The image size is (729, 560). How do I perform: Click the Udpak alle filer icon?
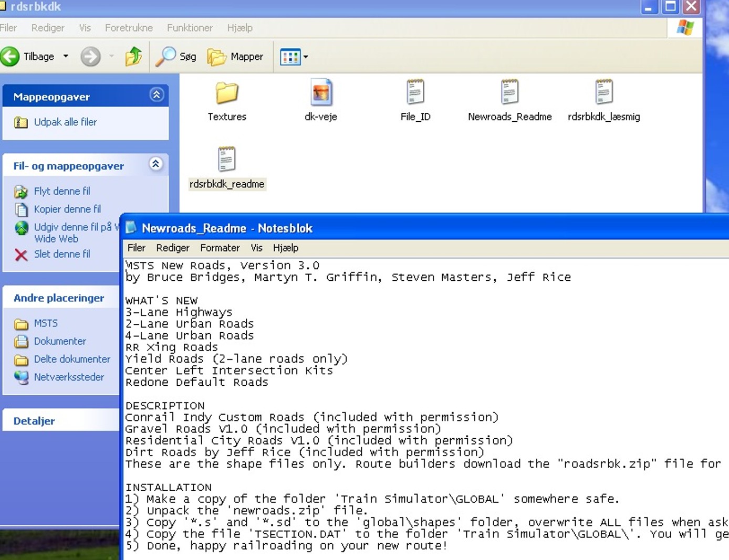point(21,122)
